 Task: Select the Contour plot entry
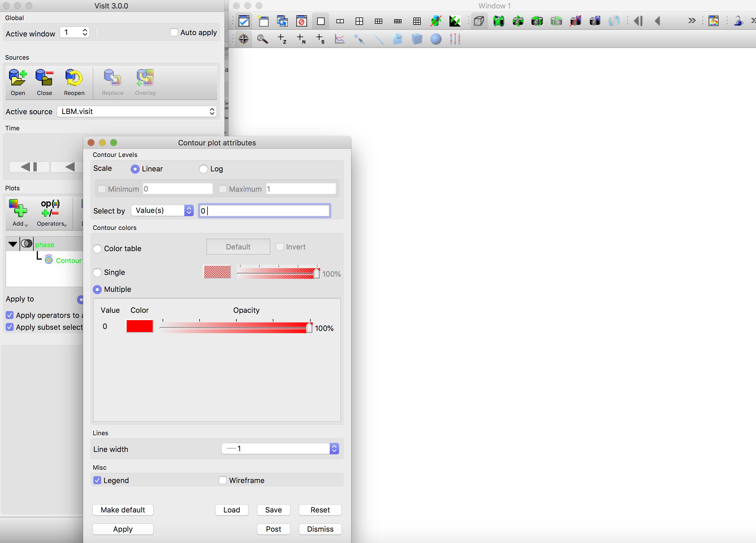(x=68, y=260)
